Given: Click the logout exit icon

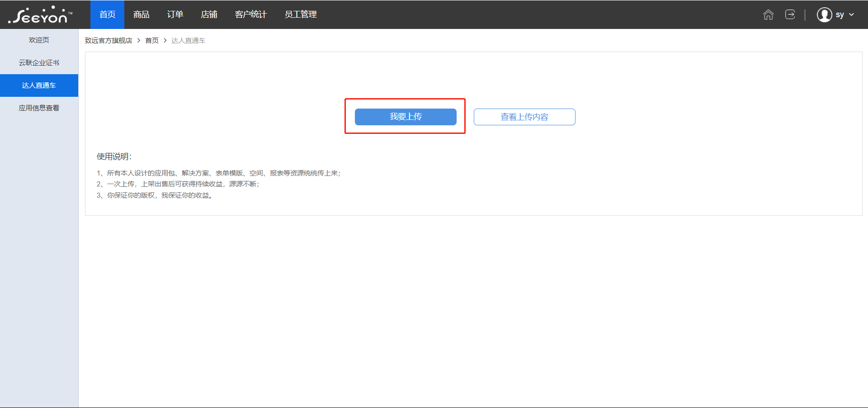Looking at the screenshot, I should click(x=790, y=14).
